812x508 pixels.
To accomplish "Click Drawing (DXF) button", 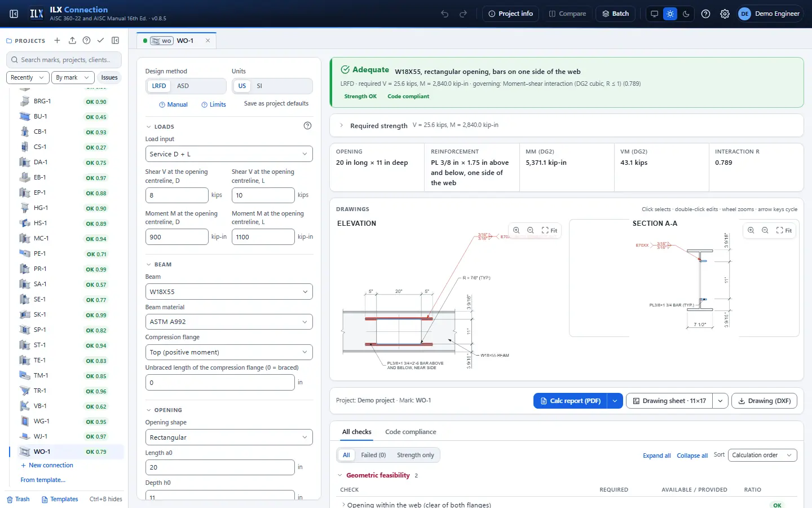I will pyautogui.click(x=764, y=401).
